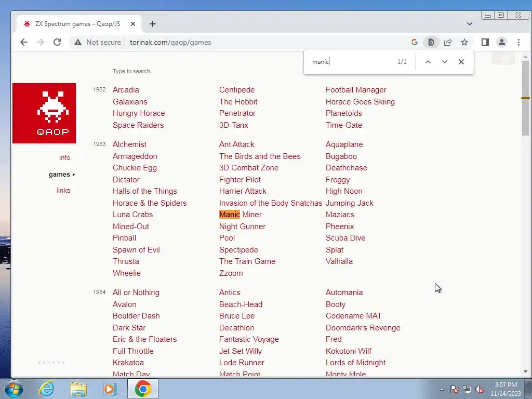Open the links sidebar item
Screen dimensions: 532x399
63,190
